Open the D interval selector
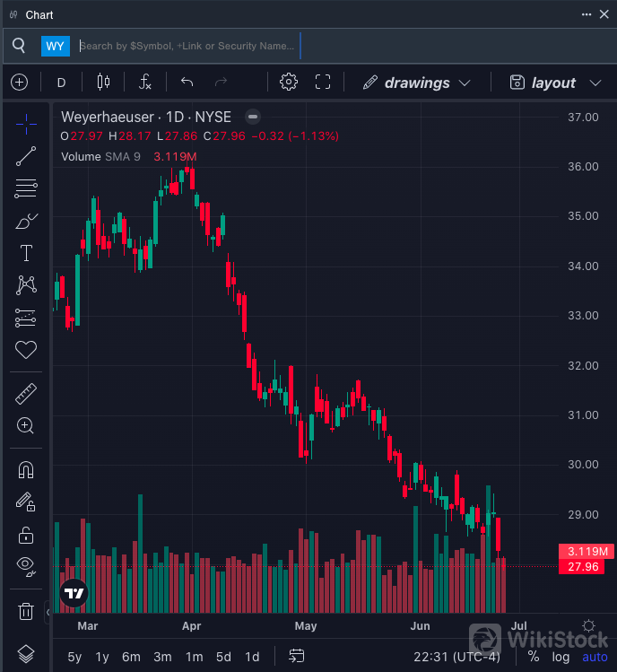617x672 pixels. pyautogui.click(x=61, y=83)
